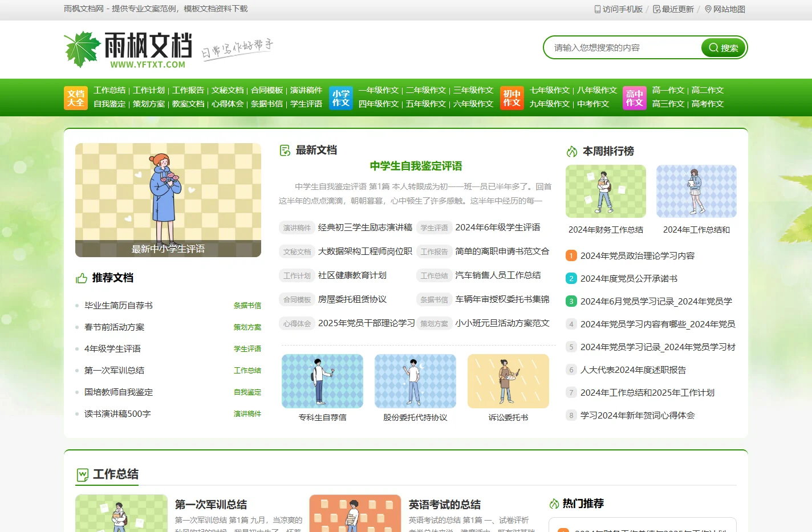Viewport: 812px width, 532px height.
Task: Open 合同模板 in the navigation bar
Action: coord(267,90)
